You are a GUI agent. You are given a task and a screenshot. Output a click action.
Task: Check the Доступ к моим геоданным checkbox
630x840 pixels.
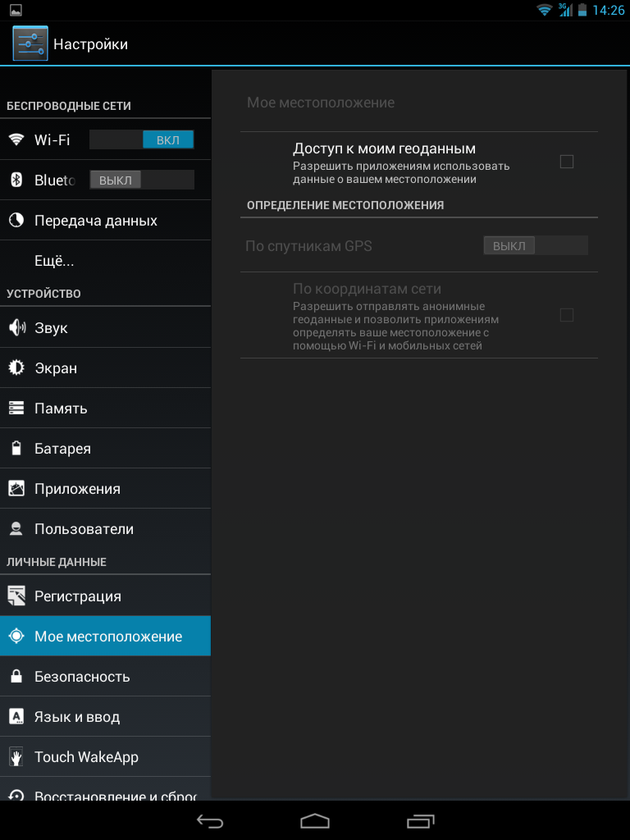tap(566, 162)
